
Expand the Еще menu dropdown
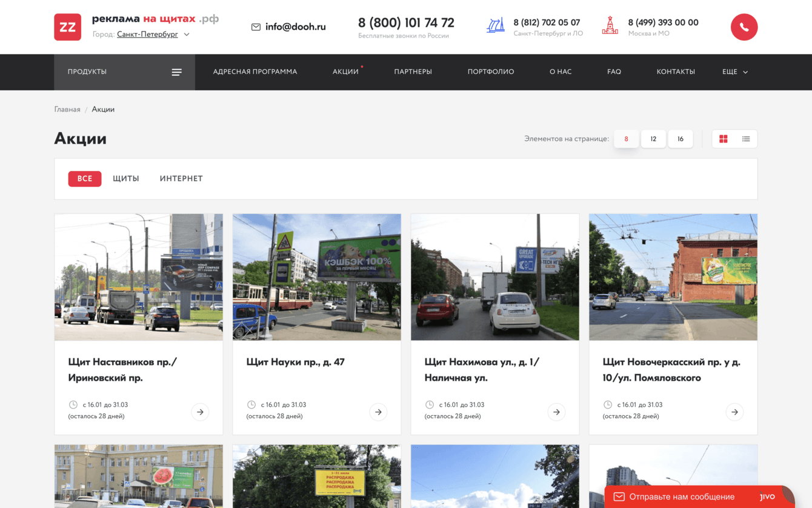(735, 72)
